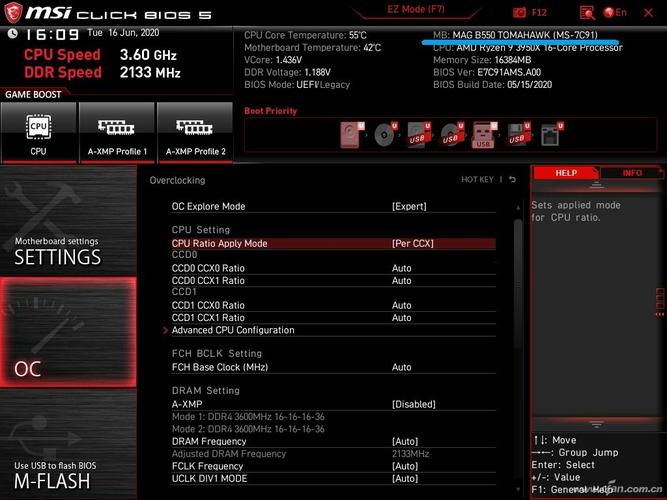Viewport: 667px width, 500px height.
Task: Select the USB floppy boot priority icon
Action: coord(518,134)
